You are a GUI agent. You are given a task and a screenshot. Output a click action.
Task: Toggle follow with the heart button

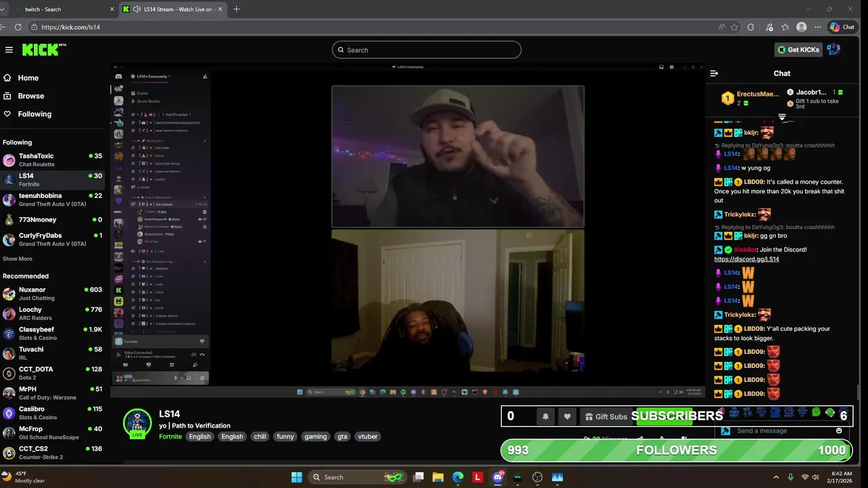(568, 417)
